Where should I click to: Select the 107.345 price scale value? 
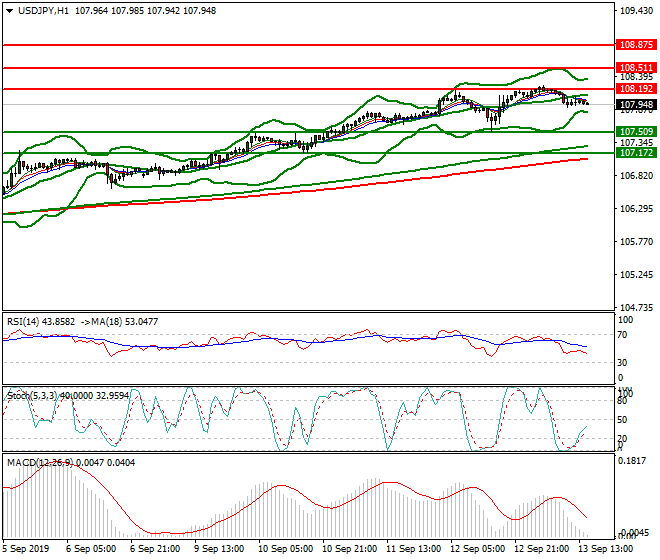636,142
